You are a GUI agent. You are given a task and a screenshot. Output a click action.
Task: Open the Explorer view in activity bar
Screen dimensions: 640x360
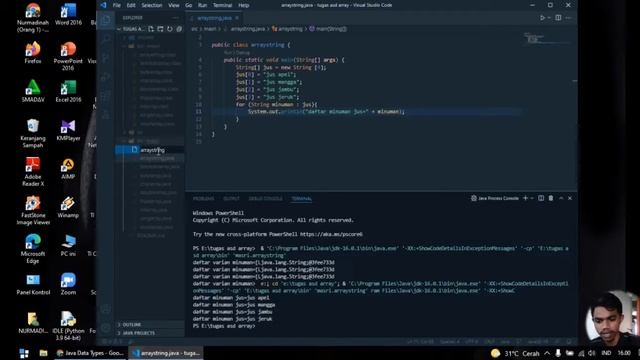(x=106, y=20)
